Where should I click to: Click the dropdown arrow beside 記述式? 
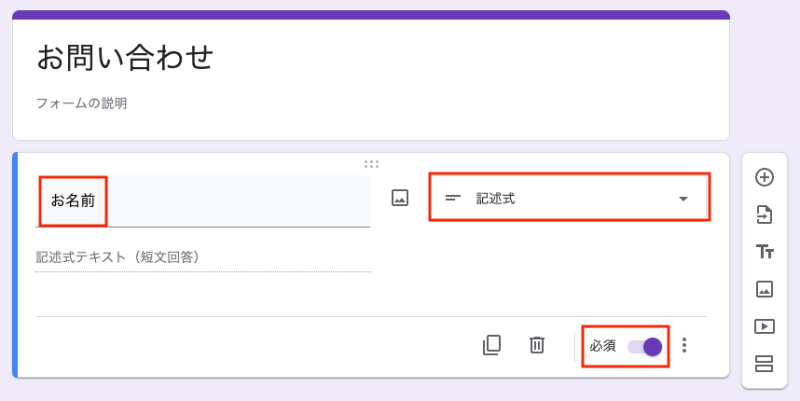click(684, 198)
